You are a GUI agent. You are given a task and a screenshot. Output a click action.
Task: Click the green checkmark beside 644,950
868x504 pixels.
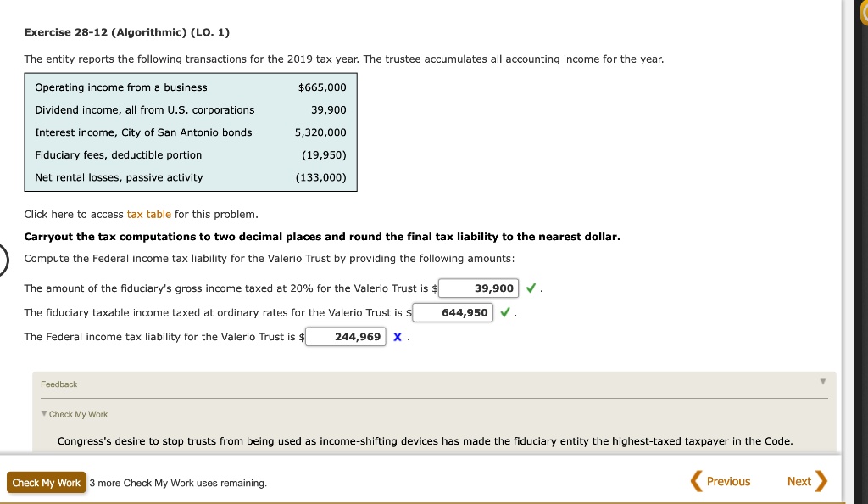pos(505,312)
